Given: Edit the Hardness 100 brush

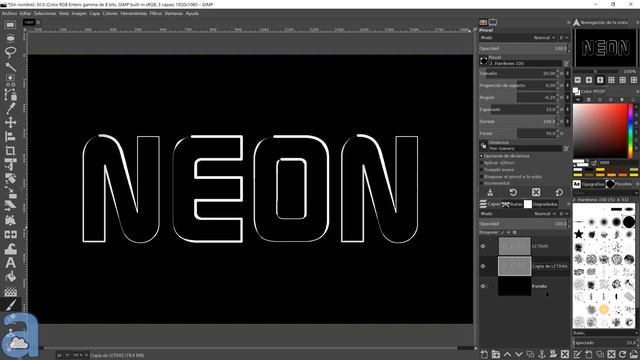Looking at the screenshot, I should 566,63.
